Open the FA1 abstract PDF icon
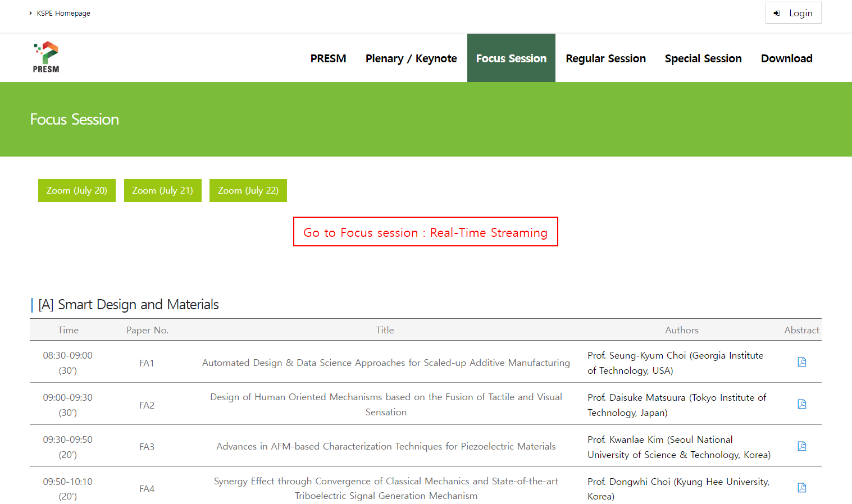This screenshot has width=852, height=504. 802,362
